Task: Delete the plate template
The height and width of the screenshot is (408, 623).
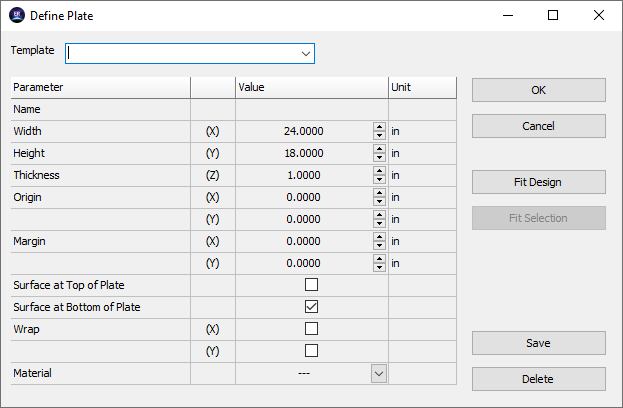Action: tap(538, 379)
